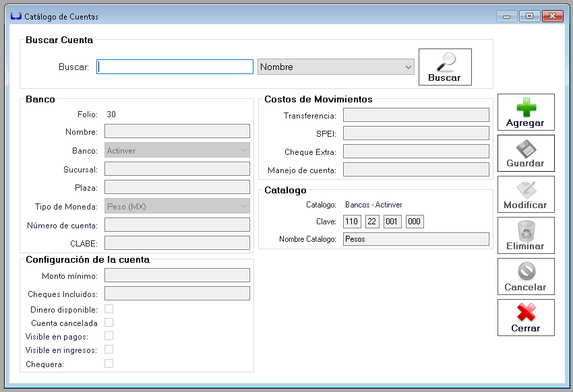
Task: Click the Número de cuenta field
Action: (177, 225)
